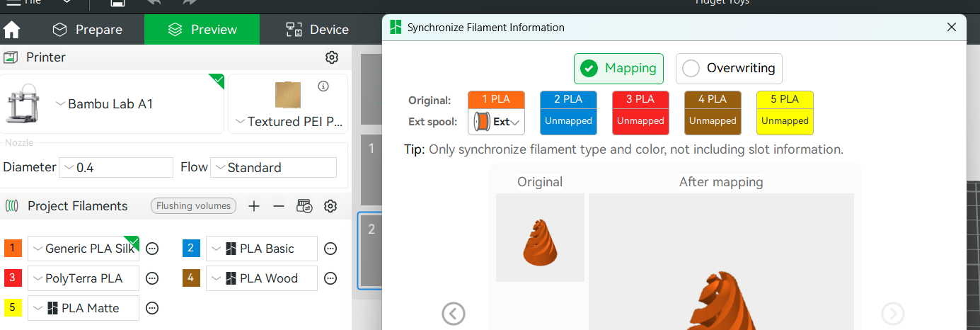The width and height of the screenshot is (980, 330).
Task: Close the Synchronize Filament Information dialog
Action: click(952, 28)
